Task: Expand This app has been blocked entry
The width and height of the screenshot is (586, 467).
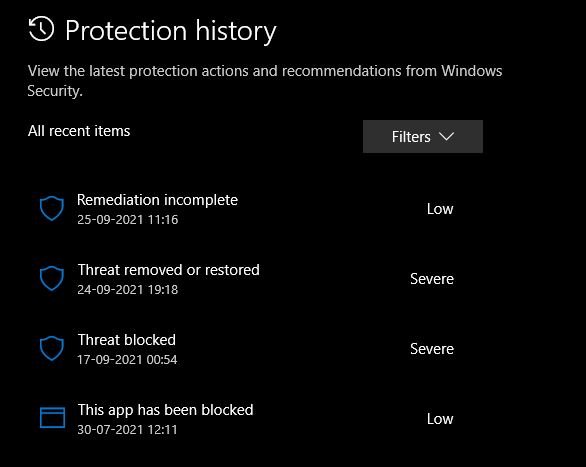Action: [247, 419]
